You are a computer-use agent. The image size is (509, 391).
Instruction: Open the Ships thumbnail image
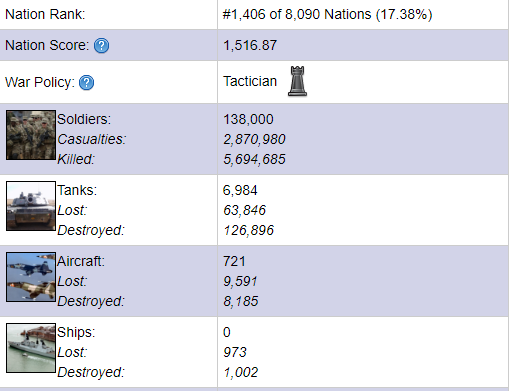pos(31,348)
